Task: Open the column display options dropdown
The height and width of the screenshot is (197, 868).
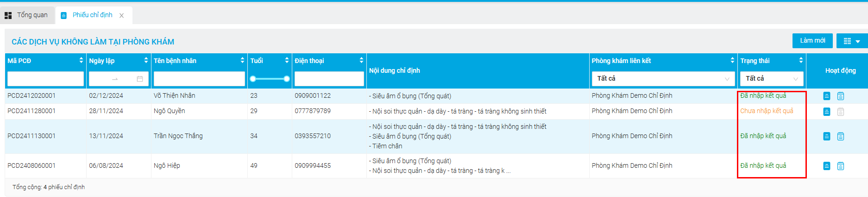Action: (852, 41)
